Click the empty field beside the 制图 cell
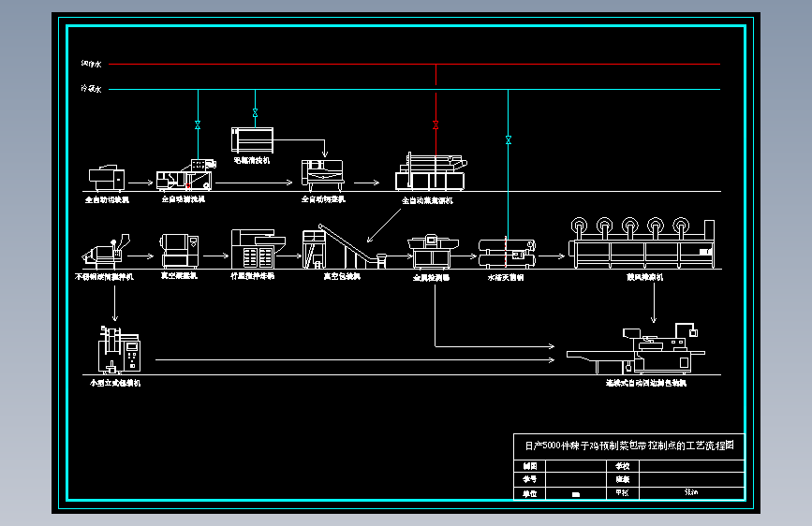This screenshot has height=526, width=812. click(x=576, y=466)
